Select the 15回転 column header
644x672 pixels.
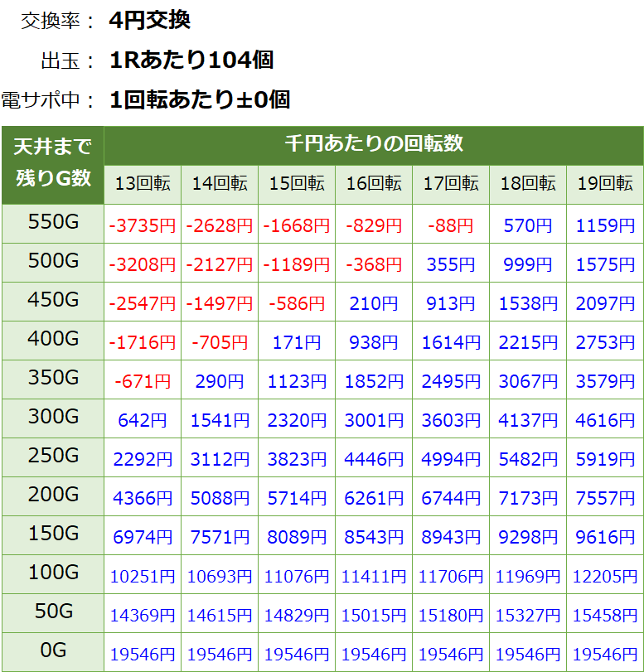297,184
